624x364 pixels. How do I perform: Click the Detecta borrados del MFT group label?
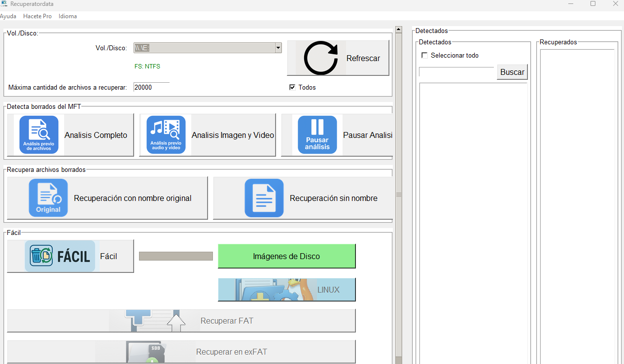pos(44,106)
